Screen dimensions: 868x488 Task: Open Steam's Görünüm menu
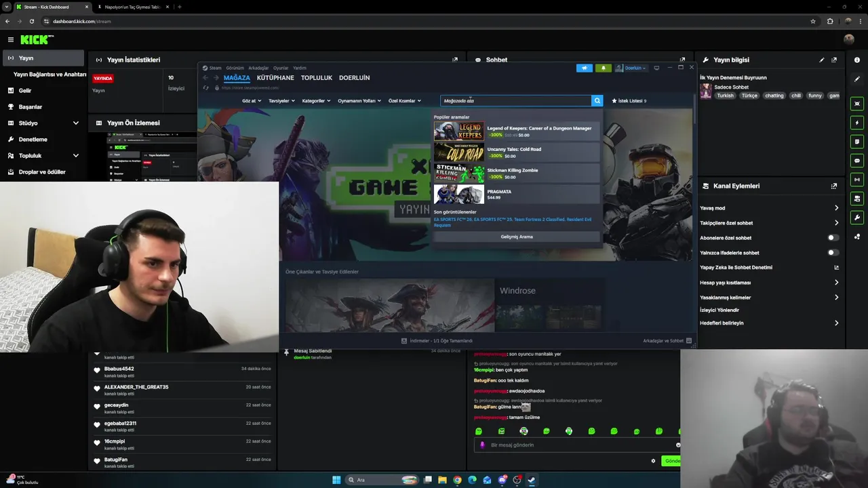click(x=235, y=68)
